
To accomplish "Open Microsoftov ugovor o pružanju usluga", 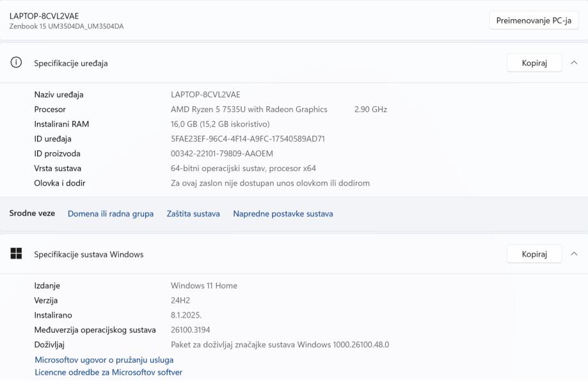I will tap(104, 360).
